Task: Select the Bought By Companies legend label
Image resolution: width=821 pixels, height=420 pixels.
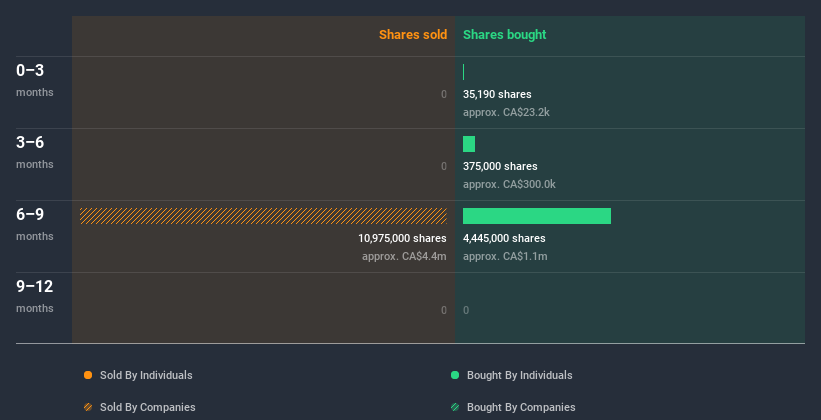Action: 521,407
